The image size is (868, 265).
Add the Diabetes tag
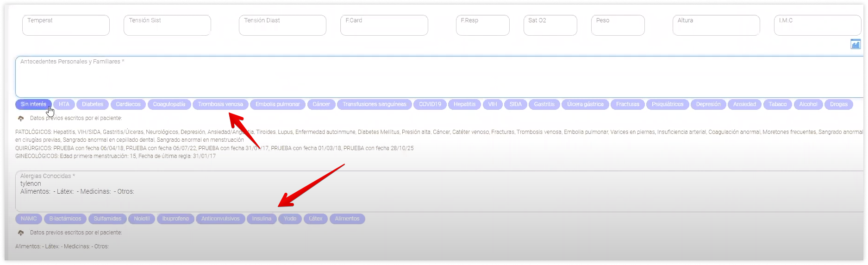(93, 104)
